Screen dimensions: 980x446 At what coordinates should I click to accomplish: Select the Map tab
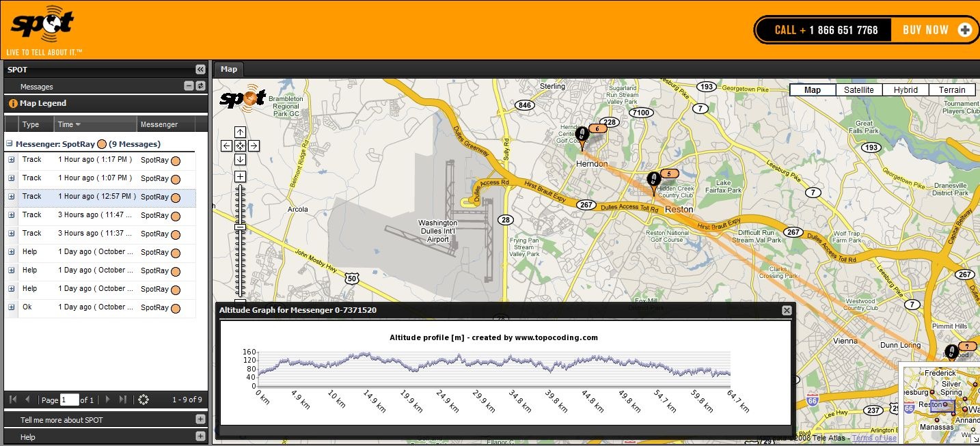click(229, 69)
